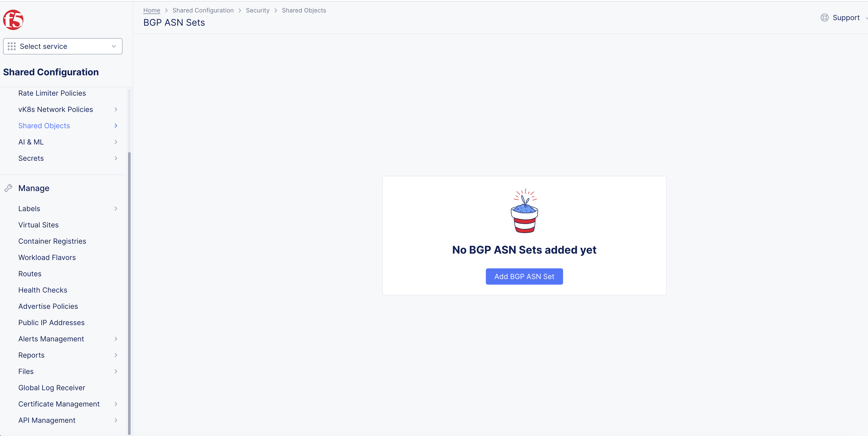Expand the Shared Objects chevron
Image resolution: width=868 pixels, height=436 pixels.
116,126
